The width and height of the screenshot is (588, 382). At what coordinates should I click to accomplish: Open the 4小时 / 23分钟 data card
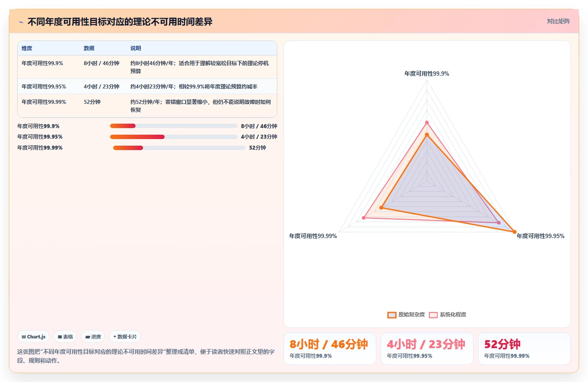(427, 349)
